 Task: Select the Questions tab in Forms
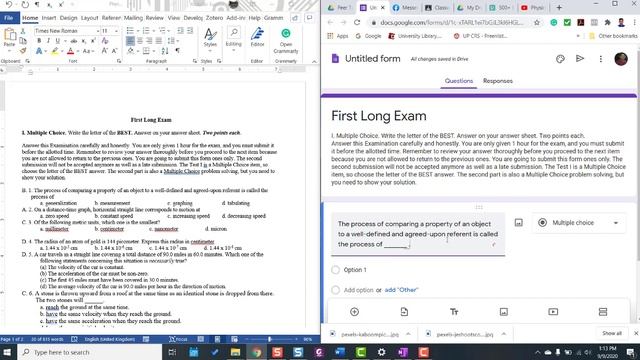459,81
